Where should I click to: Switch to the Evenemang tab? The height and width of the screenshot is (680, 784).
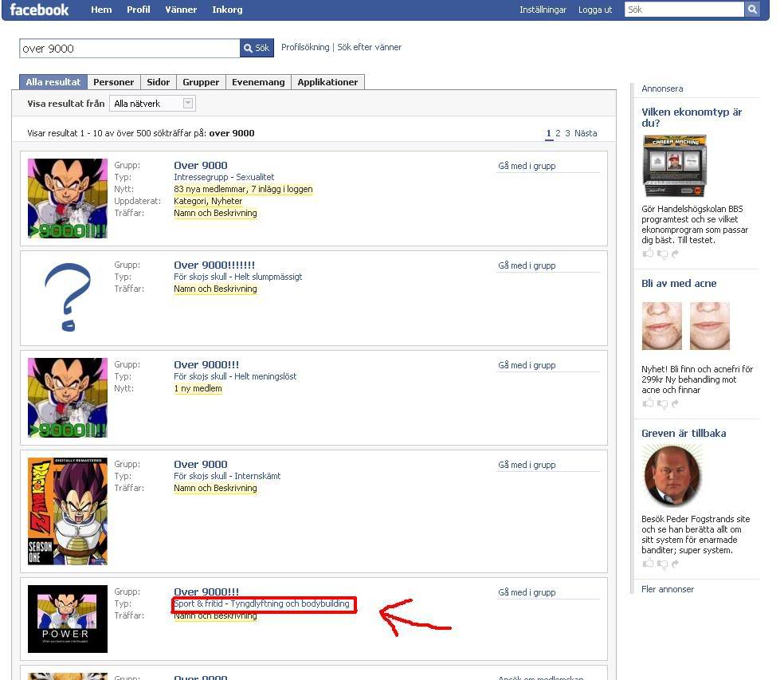tap(258, 82)
